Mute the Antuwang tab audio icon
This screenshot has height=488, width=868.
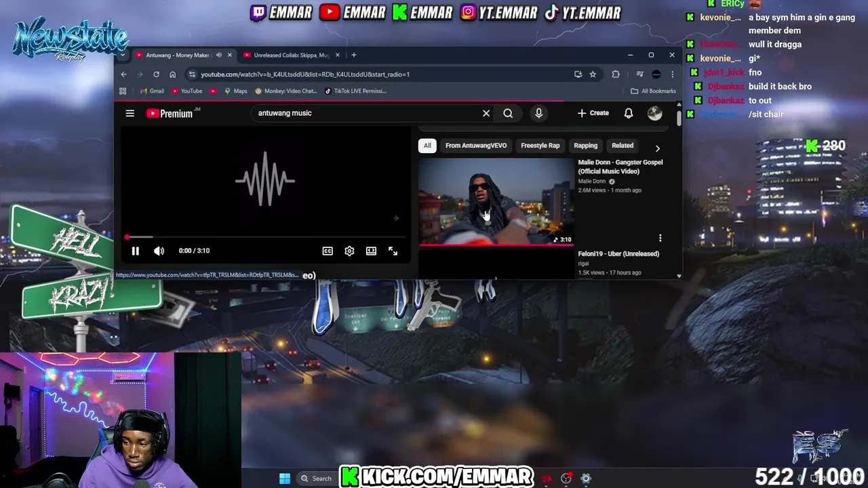tap(218, 55)
